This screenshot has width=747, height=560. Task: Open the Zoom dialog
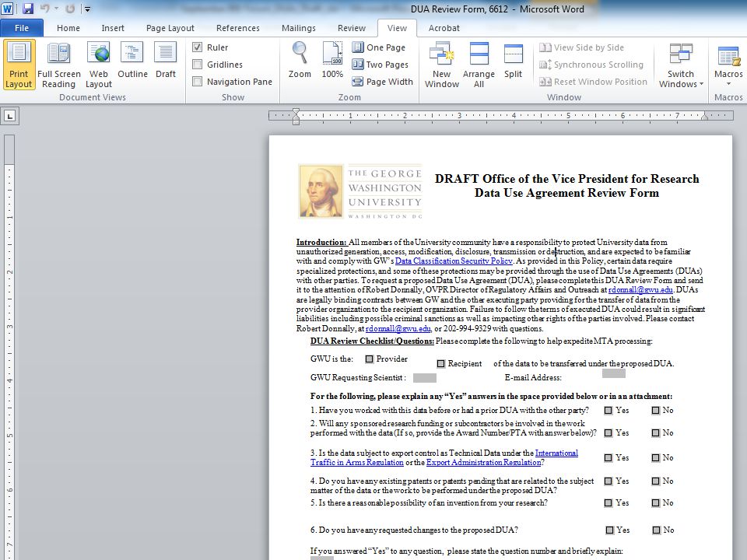click(300, 60)
